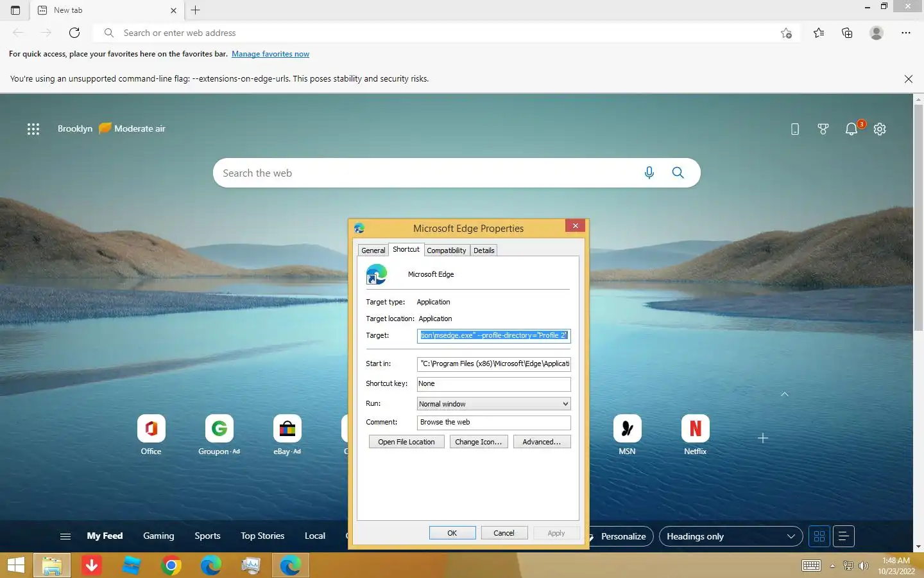Click the Manage favorites now link
This screenshot has width=924, height=578.
[270, 54]
